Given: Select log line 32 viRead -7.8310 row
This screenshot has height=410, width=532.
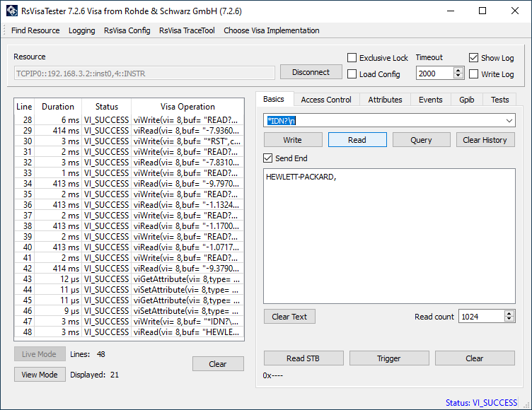Looking at the screenshot, I should pyautogui.click(x=129, y=162).
